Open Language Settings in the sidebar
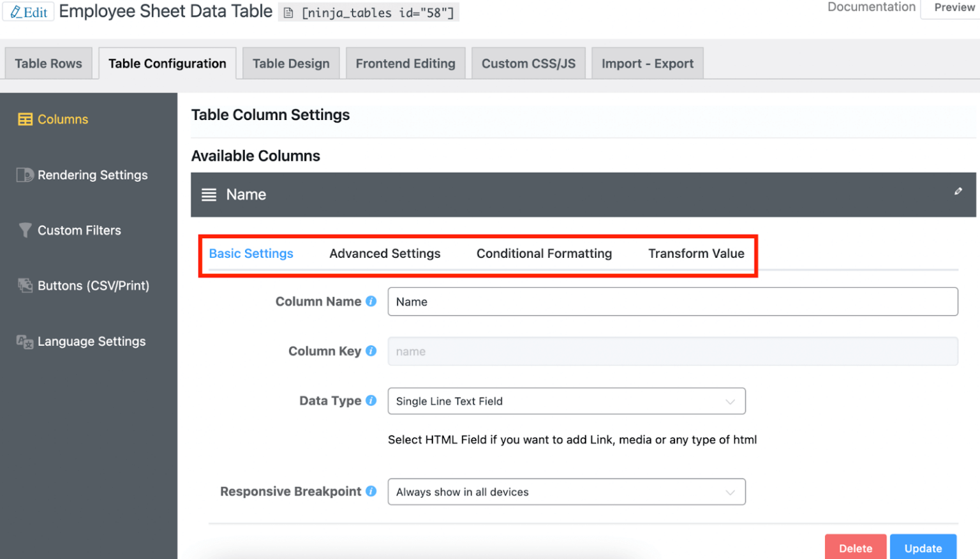The image size is (980, 559). 91,341
